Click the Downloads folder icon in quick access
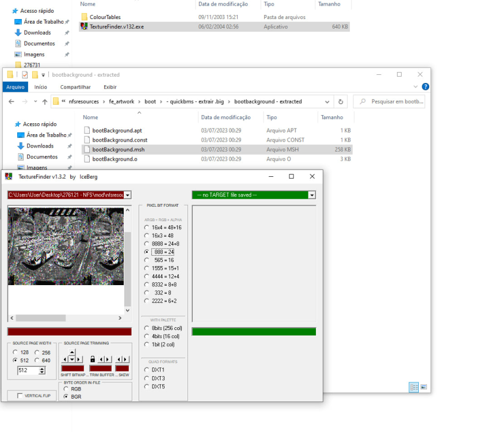Viewport: 504px width, 432px height. coord(20,146)
